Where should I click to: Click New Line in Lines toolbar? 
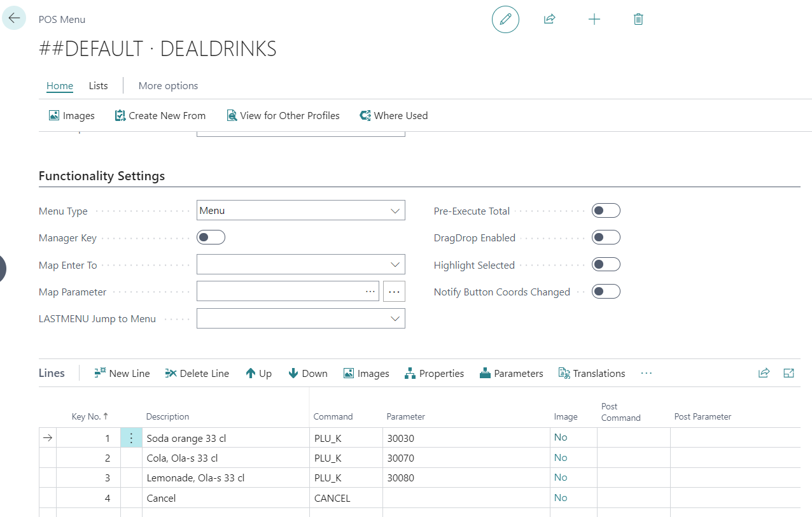pyautogui.click(x=122, y=373)
